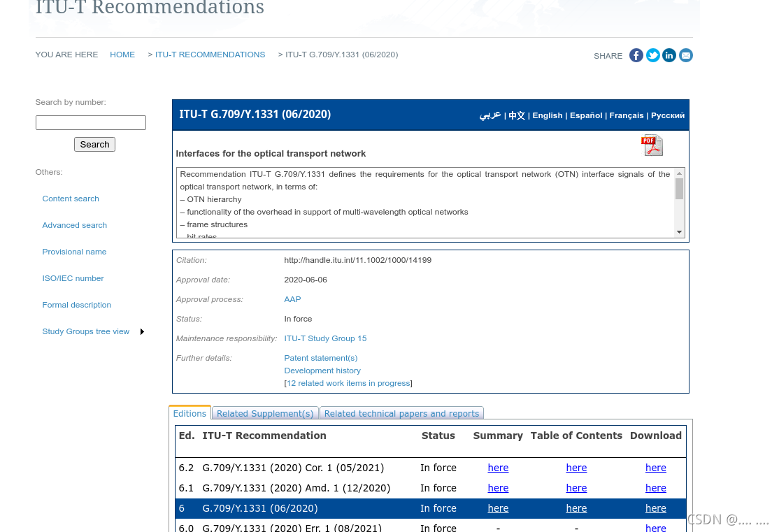Open Summary 'here' for edition 6 (06/2020)
This screenshot has height=532, width=779.
point(499,509)
